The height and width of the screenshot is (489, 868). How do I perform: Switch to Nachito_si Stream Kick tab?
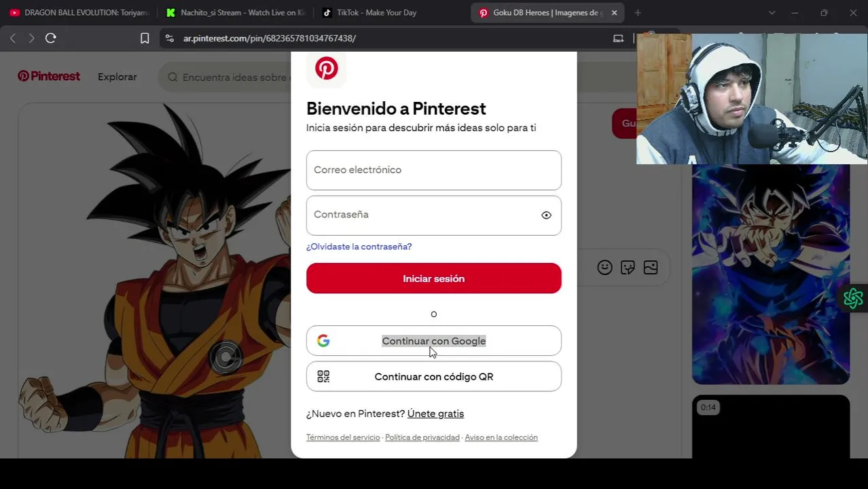[236, 12]
